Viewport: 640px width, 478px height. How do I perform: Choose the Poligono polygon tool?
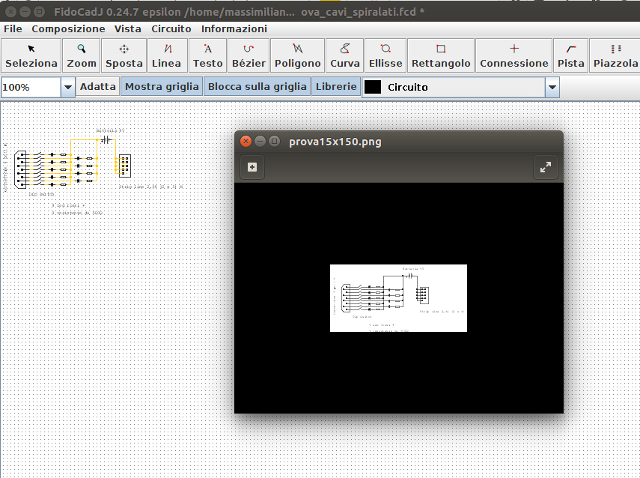click(x=297, y=55)
